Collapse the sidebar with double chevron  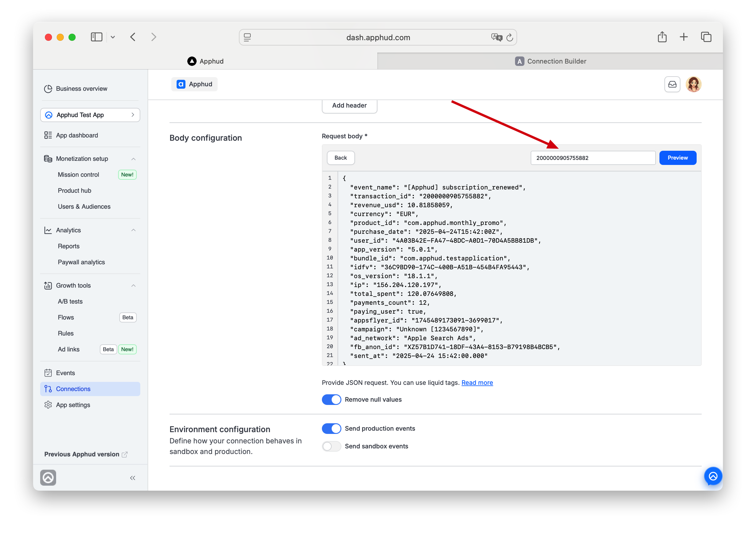132,478
